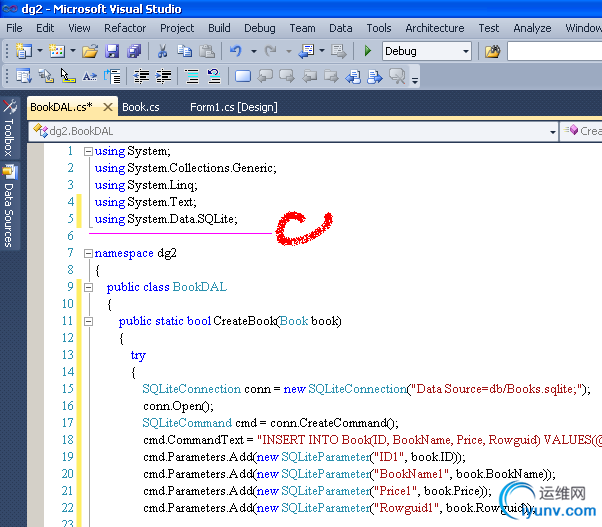
Task: Switch to the Form1.cs [Design] tab
Action: tap(233, 107)
